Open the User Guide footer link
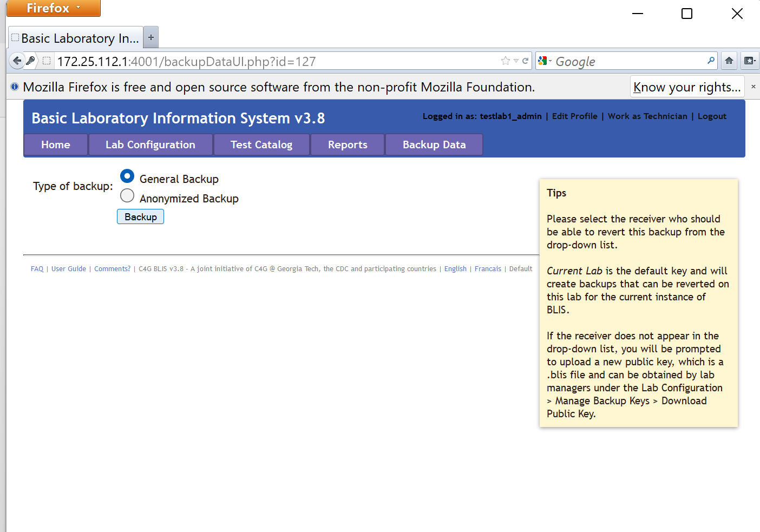 click(69, 268)
